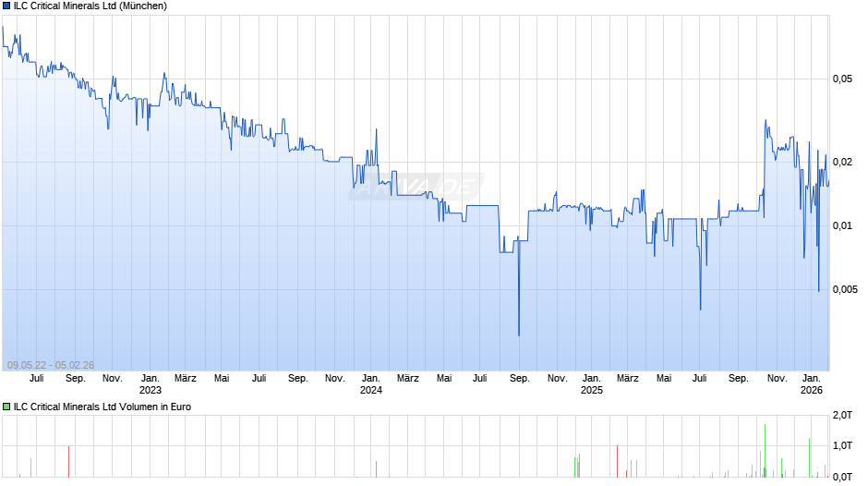Click the 'Jan. 2025' axis label

click(x=591, y=384)
